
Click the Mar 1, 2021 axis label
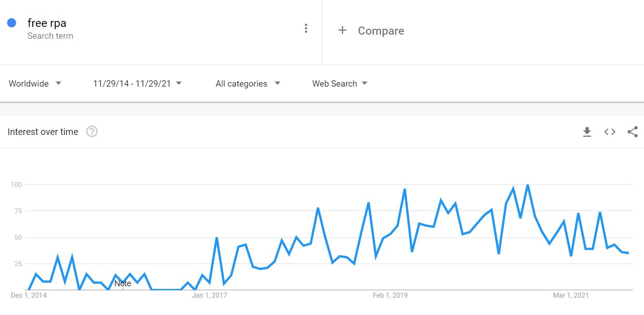(571, 295)
